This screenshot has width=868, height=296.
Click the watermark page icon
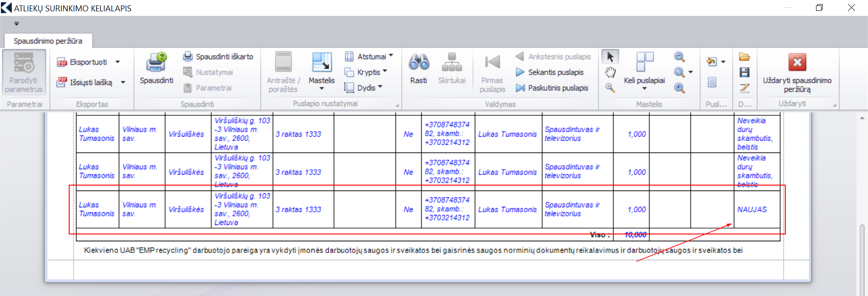click(712, 82)
